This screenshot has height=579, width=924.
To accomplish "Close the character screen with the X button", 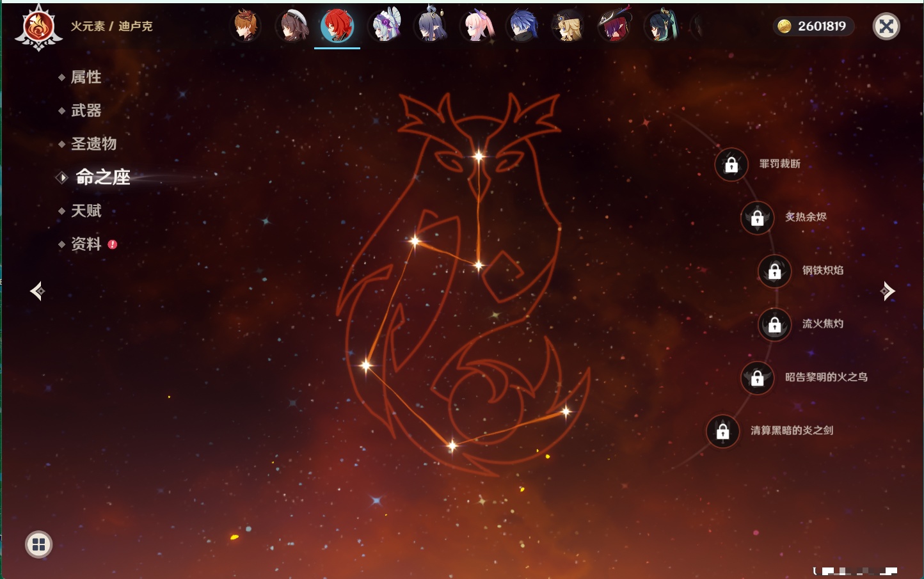I will [x=886, y=26].
